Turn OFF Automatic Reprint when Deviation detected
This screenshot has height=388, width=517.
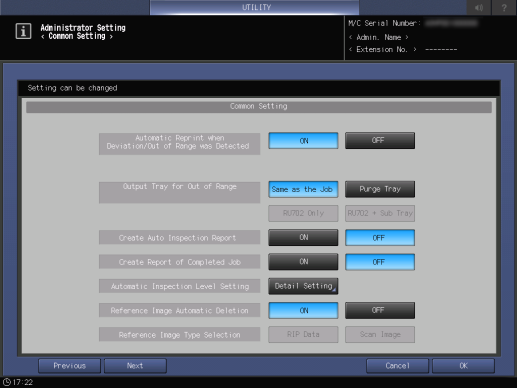coord(380,141)
